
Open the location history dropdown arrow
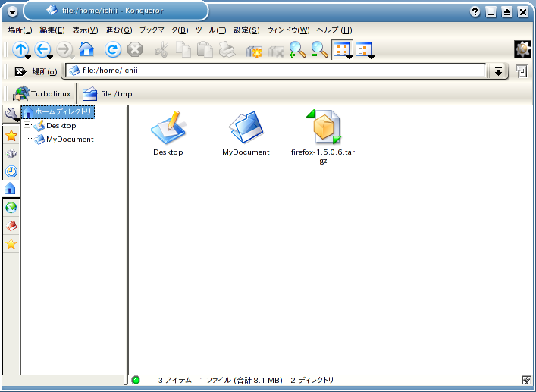[x=498, y=71]
